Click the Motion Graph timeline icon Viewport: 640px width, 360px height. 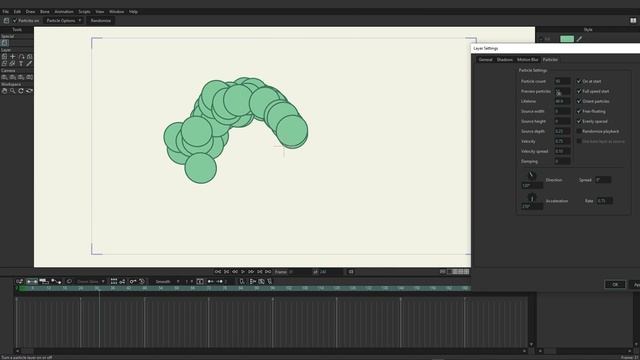[56, 282]
